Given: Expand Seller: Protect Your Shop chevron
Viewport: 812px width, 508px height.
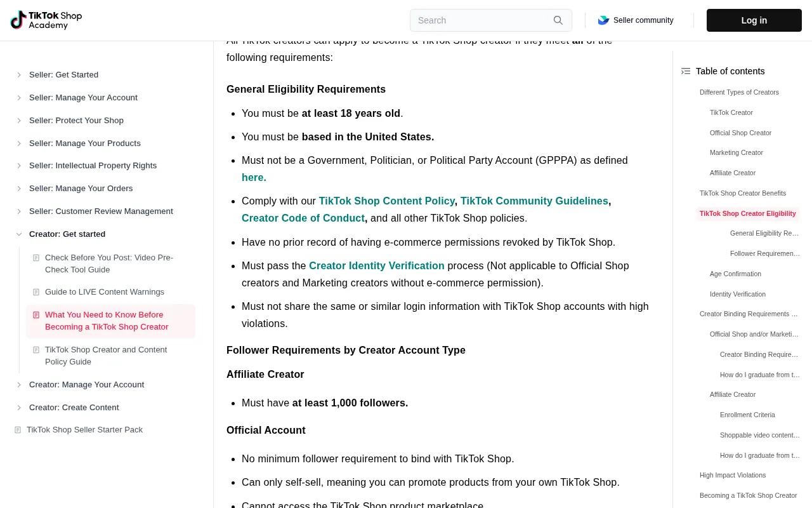Looking at the screenshot, I should 19,121.
